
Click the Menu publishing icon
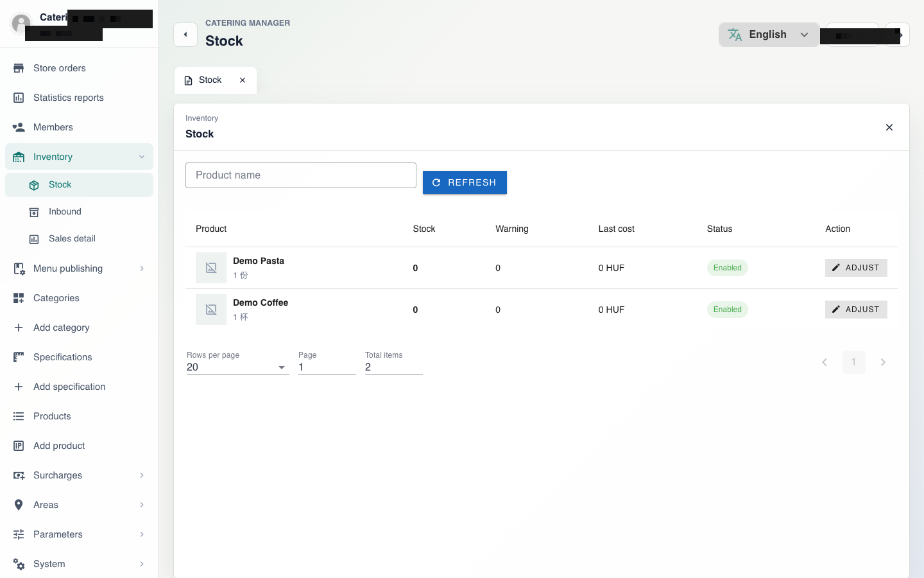point(19,268)
